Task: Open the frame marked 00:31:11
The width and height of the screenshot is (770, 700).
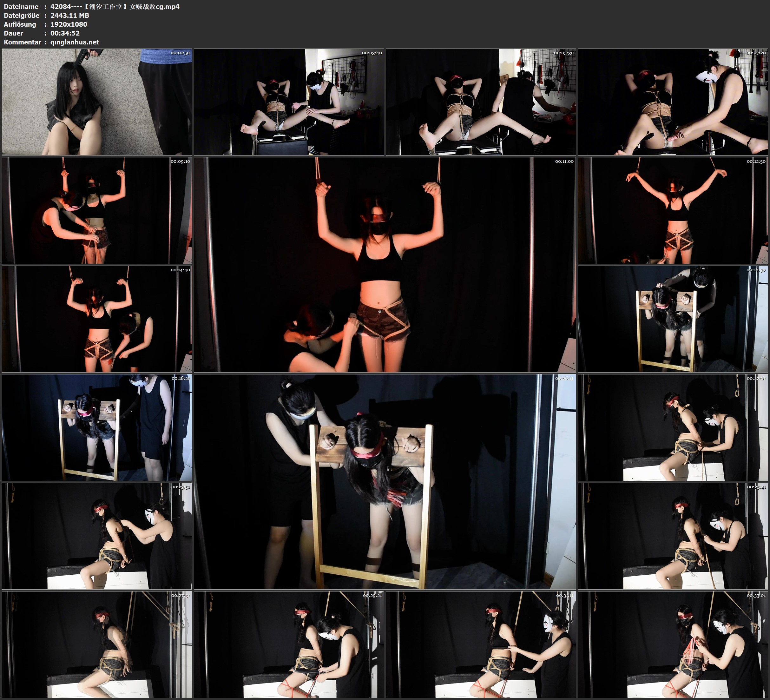Action: [x=480, y=644]
